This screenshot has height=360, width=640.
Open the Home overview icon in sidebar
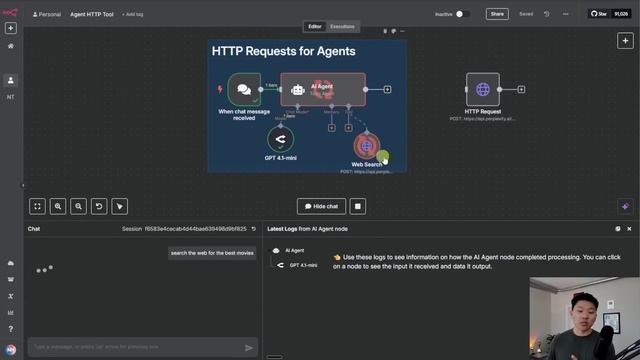coord(11,46)
